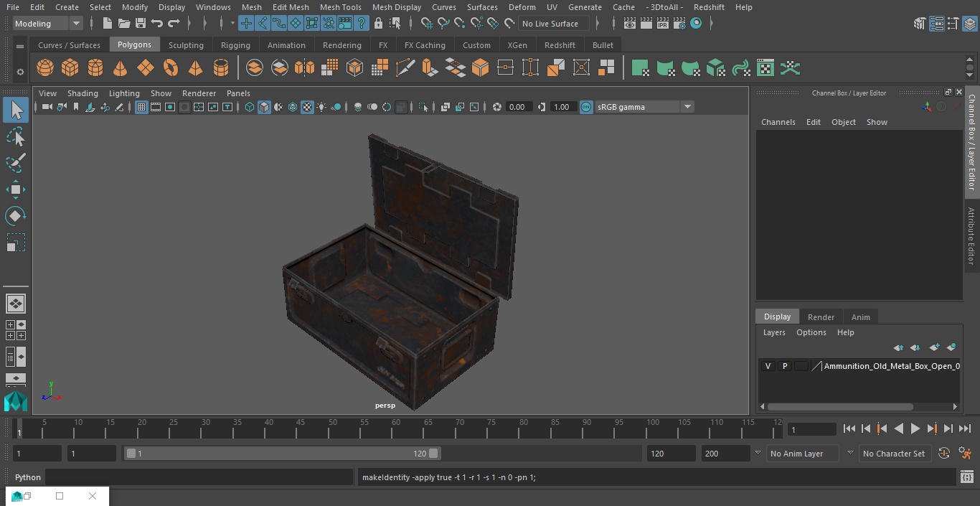Create a polygon cone from the shelf
Image resolution: width=980 pixels, height=506 pixels.
(121, 68)
